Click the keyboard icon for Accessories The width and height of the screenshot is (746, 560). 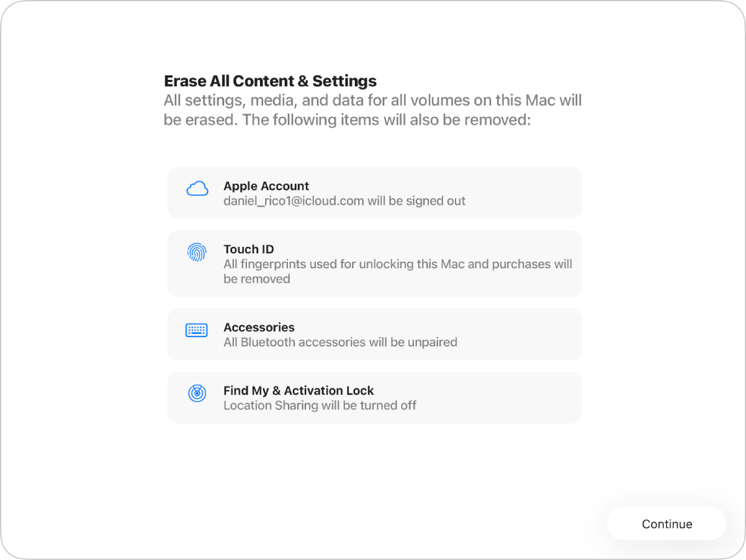coord(197,330)
